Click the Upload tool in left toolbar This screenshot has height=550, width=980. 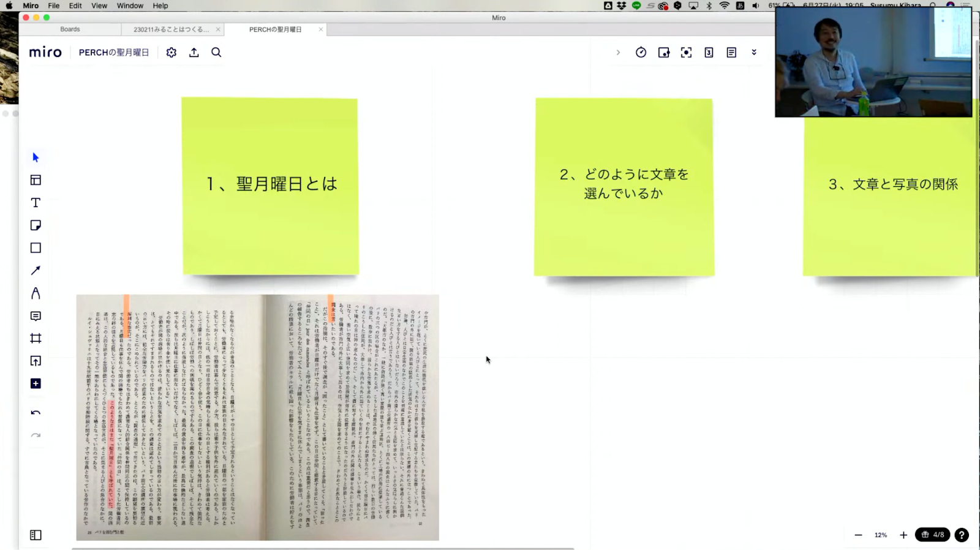36,361
